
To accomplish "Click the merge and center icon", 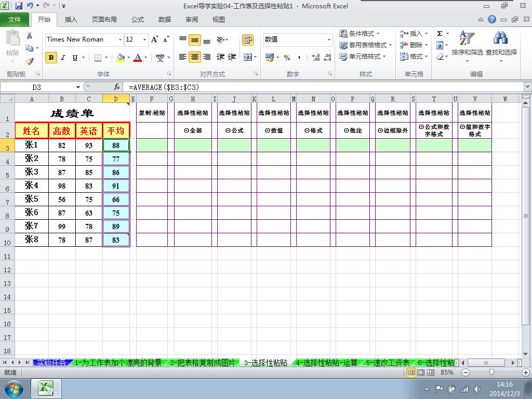I will click(248, 57).
